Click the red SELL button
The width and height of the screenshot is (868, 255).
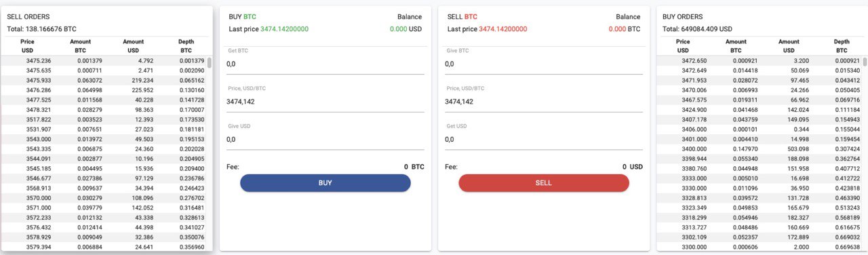(544, 183)
